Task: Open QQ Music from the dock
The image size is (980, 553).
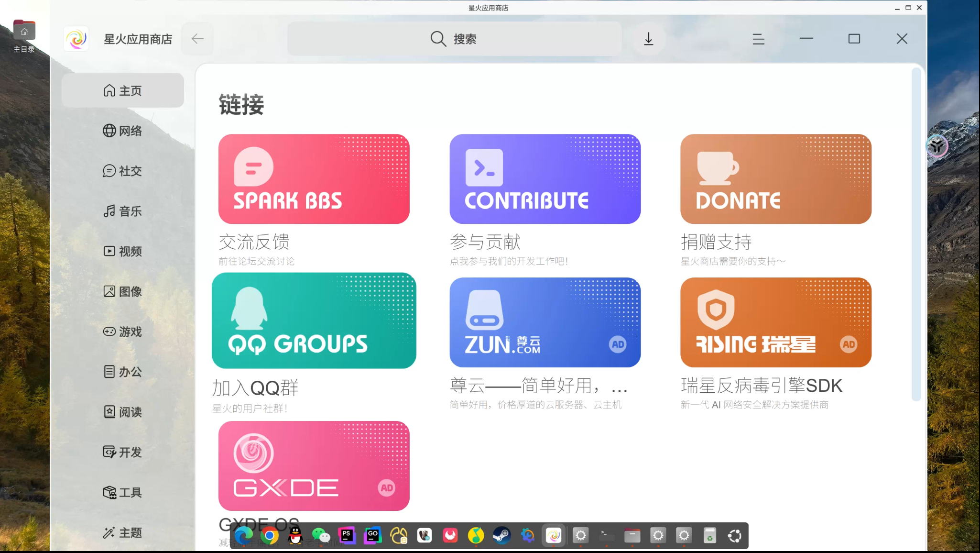Action: point(476,536)
